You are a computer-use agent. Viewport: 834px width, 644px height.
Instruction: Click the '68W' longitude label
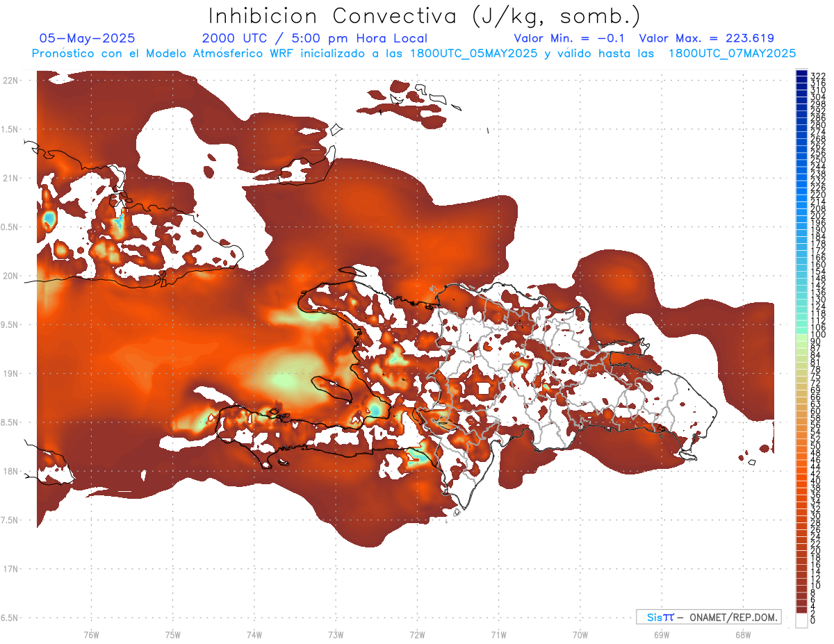(x=742, y=635)
